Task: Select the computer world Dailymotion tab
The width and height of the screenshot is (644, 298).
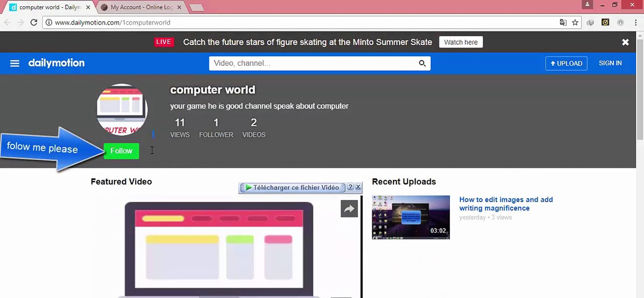Action: [49, 7]
